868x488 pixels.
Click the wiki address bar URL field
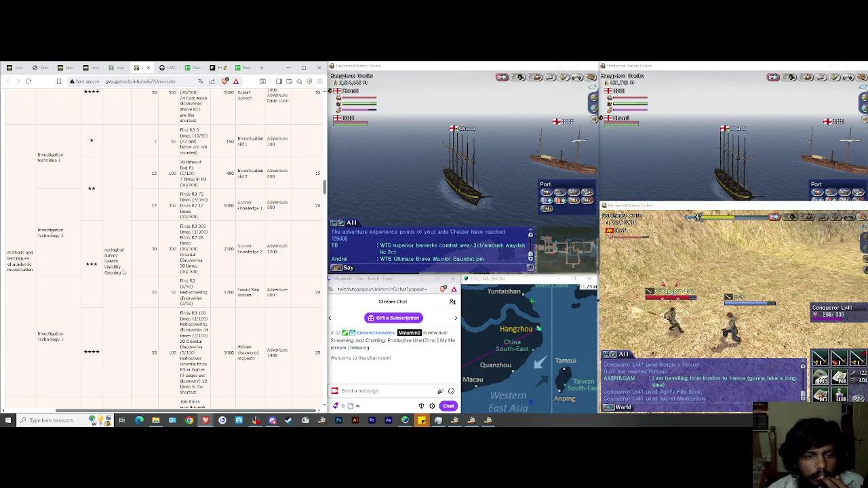point(140,81)
